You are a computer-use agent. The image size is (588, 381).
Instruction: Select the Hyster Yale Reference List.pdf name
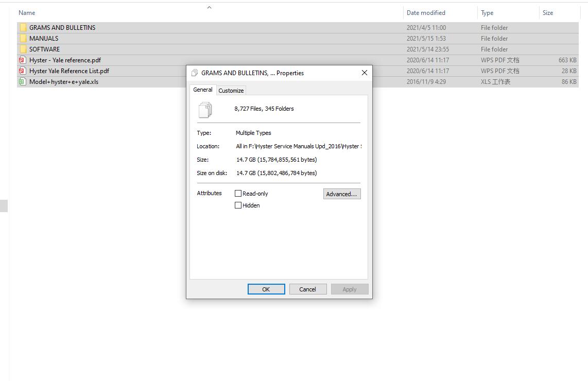coord(70,71)
